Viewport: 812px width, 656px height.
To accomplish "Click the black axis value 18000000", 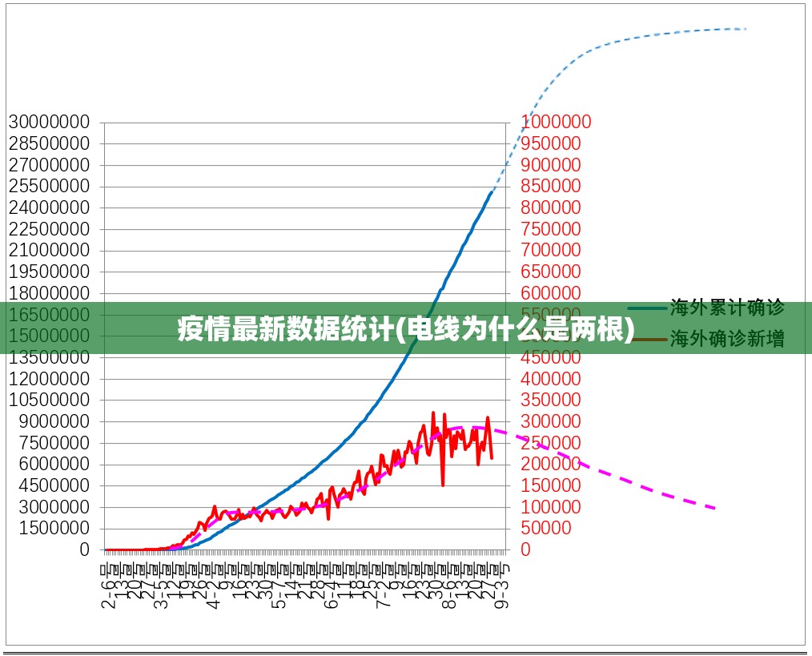I will click(x=49, y=293).
